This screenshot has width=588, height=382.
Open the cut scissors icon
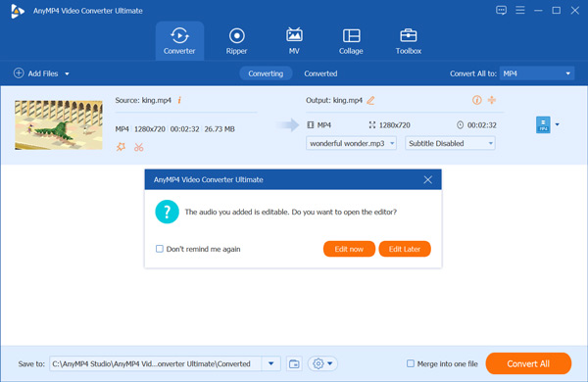139,147
